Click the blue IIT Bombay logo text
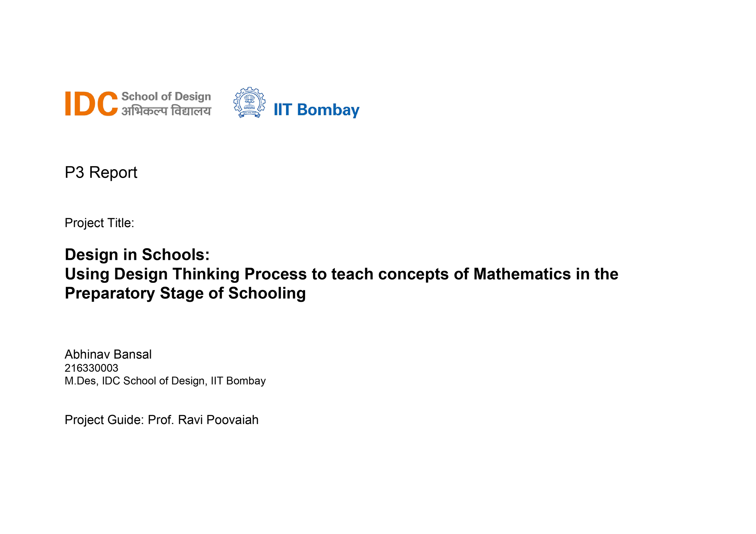 (x=316, y=110)
